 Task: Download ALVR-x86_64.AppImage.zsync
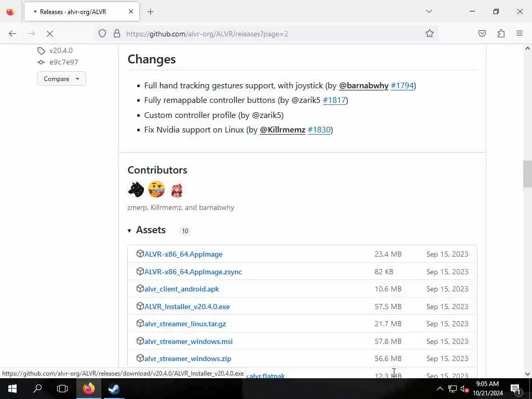(193, 272)
